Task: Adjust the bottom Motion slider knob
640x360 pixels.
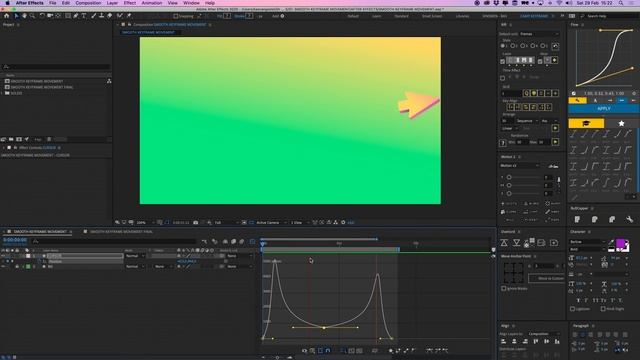Action: [x=509, y=193]
